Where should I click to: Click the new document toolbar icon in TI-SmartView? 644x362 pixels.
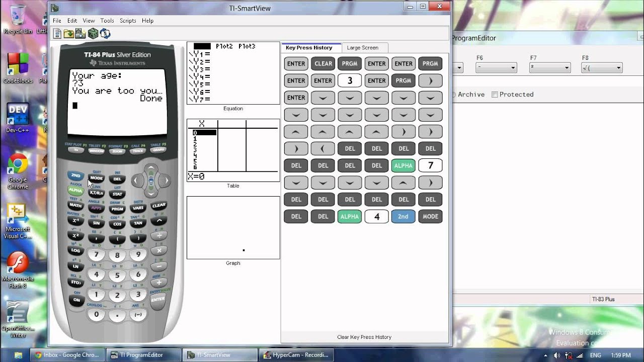57,34
